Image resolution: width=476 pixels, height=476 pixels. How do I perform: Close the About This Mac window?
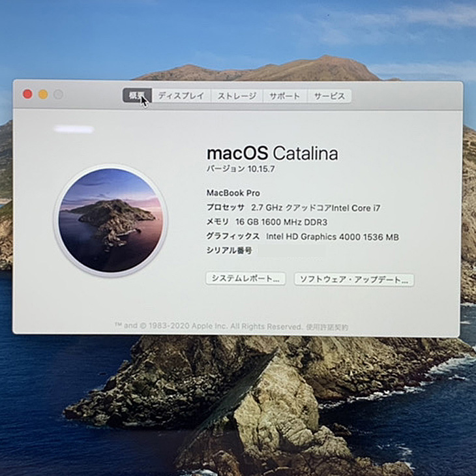click(x=27, y=94)
